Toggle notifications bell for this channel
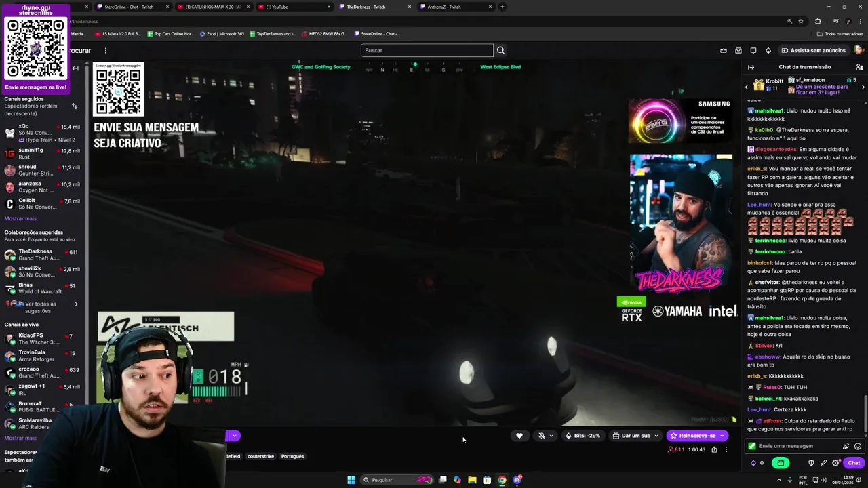The image size is (868, 488). click(541, 436)
